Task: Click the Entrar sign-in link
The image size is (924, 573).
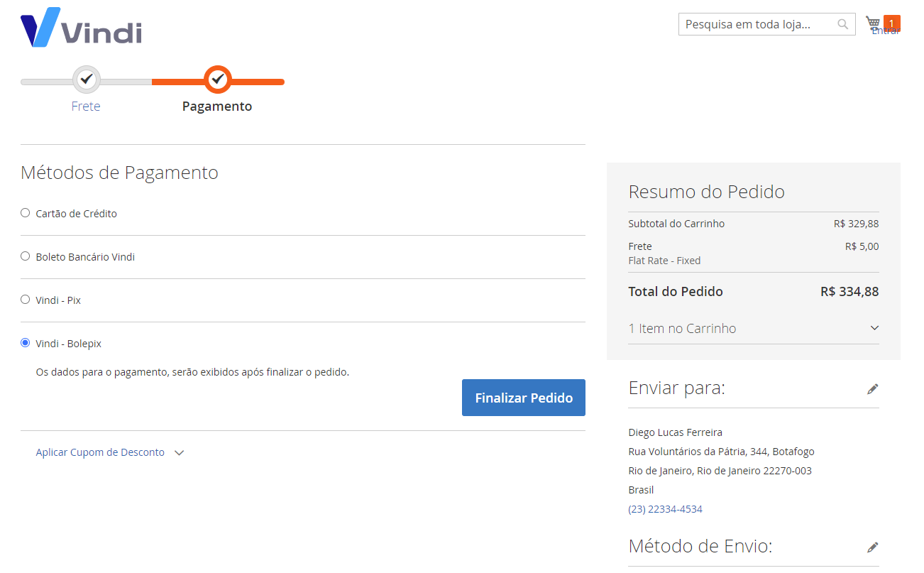Action: pos(886,32)
